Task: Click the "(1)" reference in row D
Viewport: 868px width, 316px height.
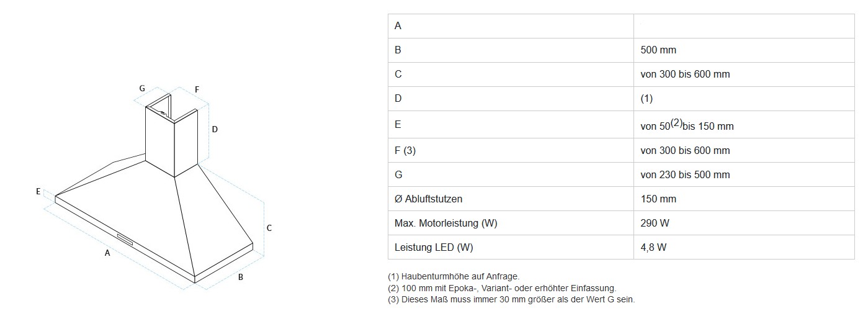Action: click(x=647, y=99)
